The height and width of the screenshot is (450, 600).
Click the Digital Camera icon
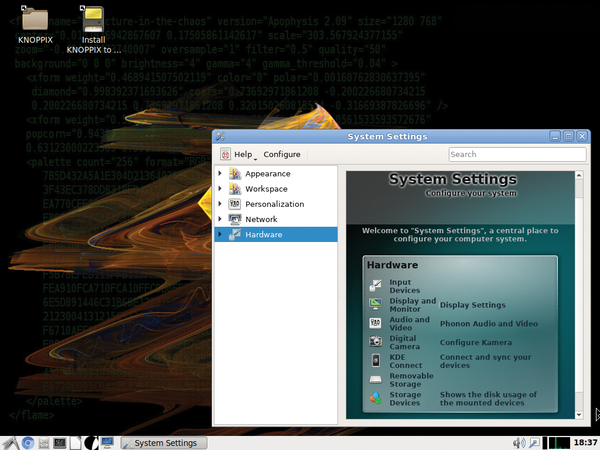[x=375, y=341]
